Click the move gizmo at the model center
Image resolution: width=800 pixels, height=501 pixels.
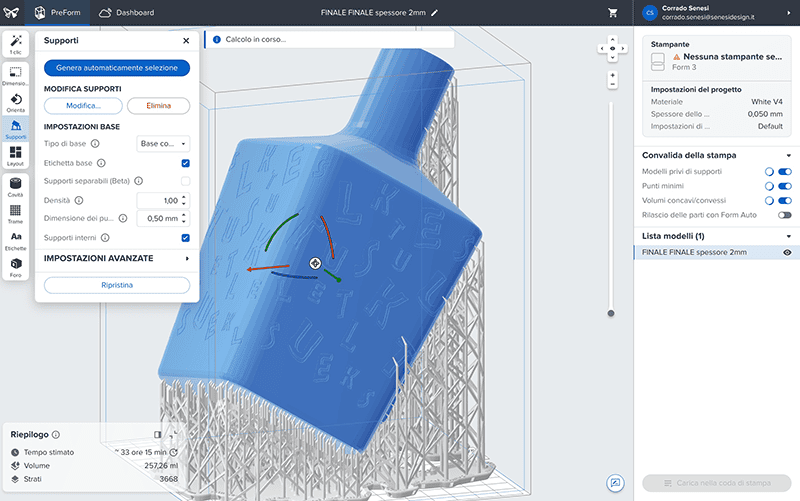(x=315, y=263)
